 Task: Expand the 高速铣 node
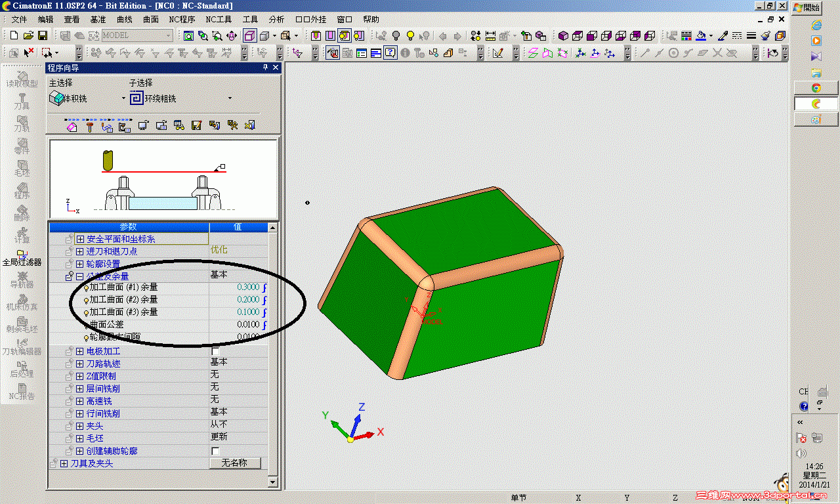tap(80, 401)
